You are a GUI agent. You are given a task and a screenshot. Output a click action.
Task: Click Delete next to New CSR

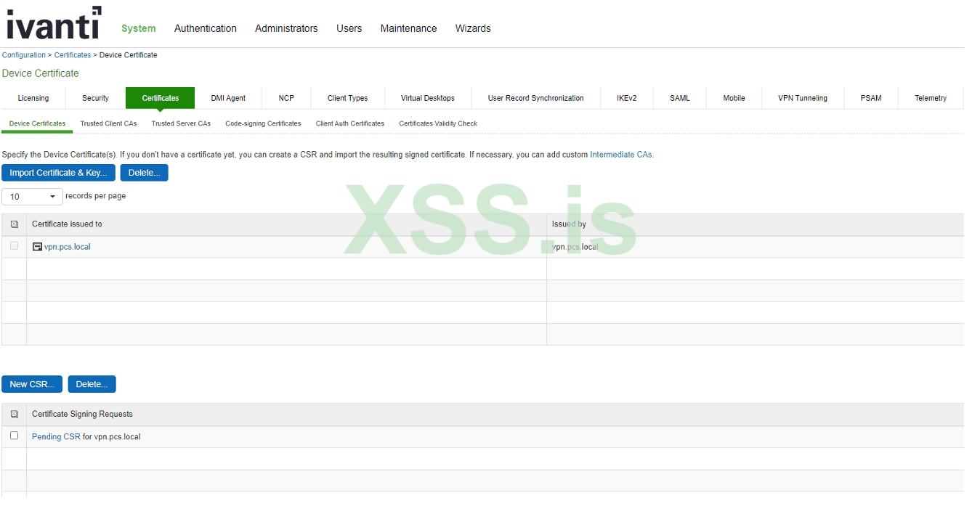coord(92,384)
